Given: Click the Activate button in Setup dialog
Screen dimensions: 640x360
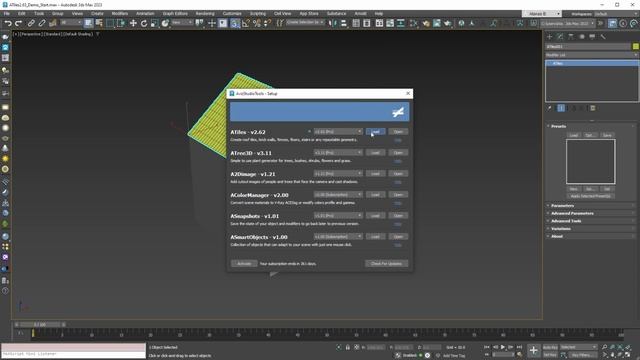Looking at the screenshot, I should point(244,264).
